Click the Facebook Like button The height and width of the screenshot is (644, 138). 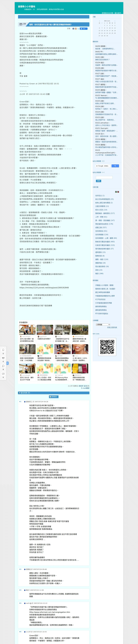click(84, 29)
